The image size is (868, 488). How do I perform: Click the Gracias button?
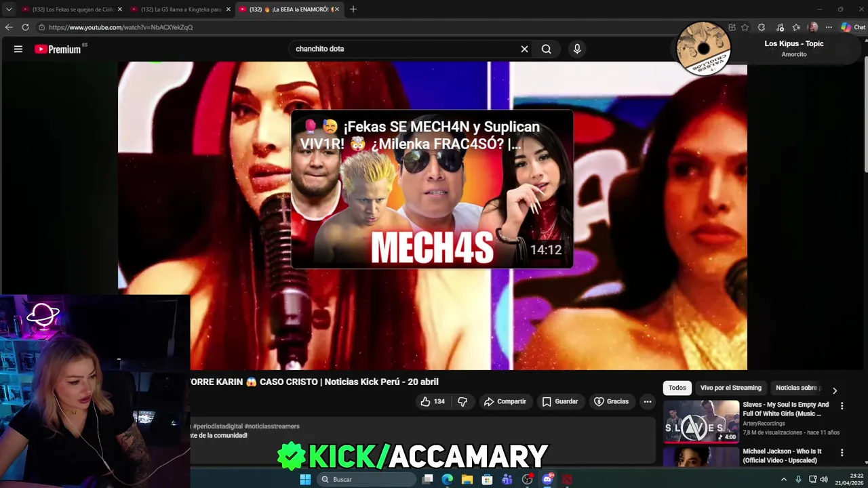pyautogui.click(x=611, y=401)
